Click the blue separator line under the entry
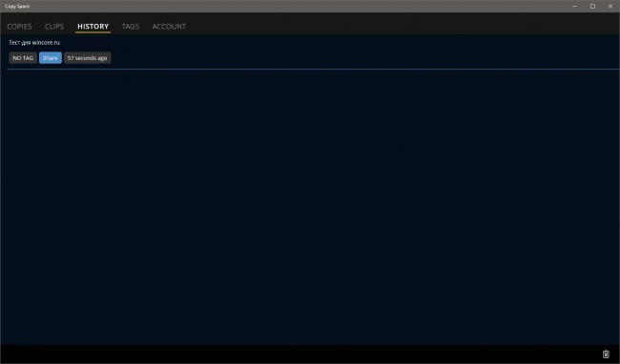The width and height of the screenshot is (620, 364). point(313,69)
